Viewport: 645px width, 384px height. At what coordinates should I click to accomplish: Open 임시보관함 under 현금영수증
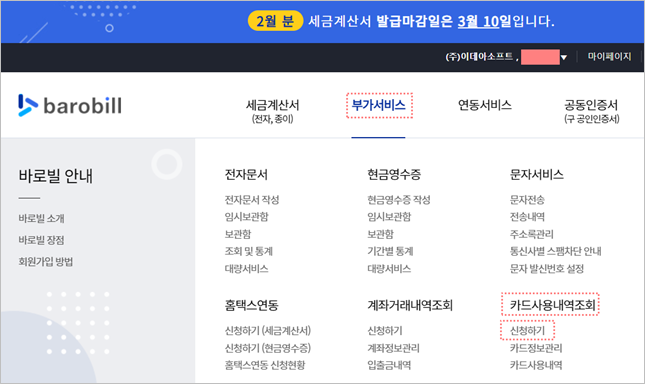coord(389,217)
